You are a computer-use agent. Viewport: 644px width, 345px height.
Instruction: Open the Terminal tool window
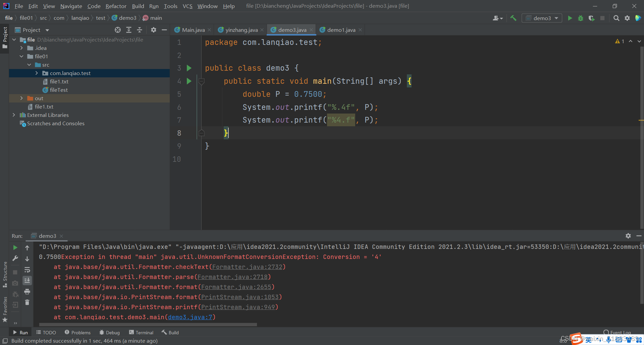(x=141, y=332)
